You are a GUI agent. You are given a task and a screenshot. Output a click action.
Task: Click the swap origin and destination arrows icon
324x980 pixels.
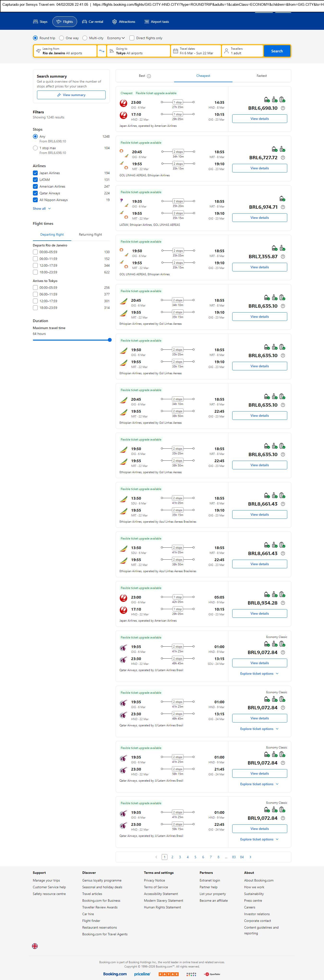click(102, 51)
